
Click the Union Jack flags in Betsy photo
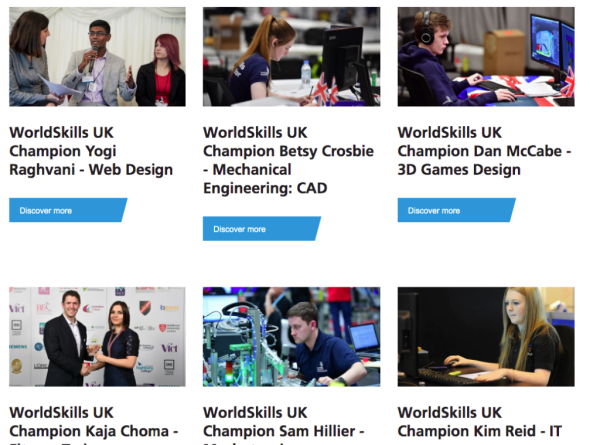325,90
